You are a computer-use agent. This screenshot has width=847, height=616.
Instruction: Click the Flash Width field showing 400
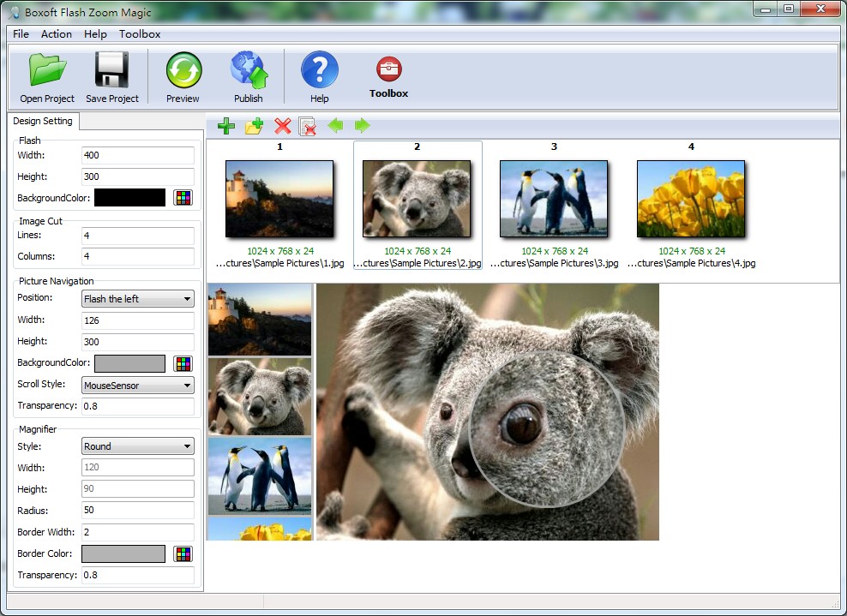[138, 155]
